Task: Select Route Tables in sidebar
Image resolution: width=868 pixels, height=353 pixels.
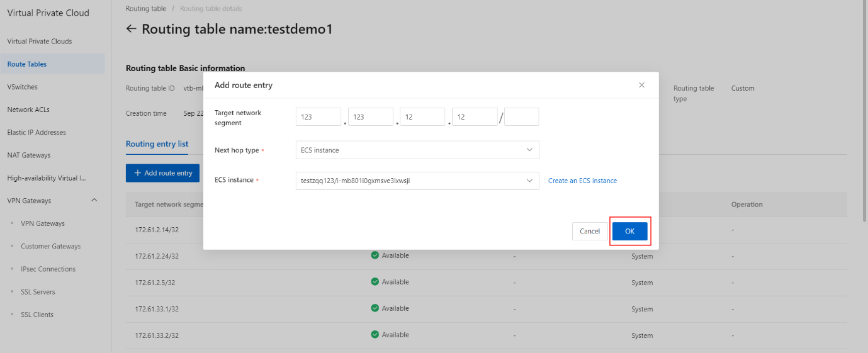Action: (x=27, y=64)
